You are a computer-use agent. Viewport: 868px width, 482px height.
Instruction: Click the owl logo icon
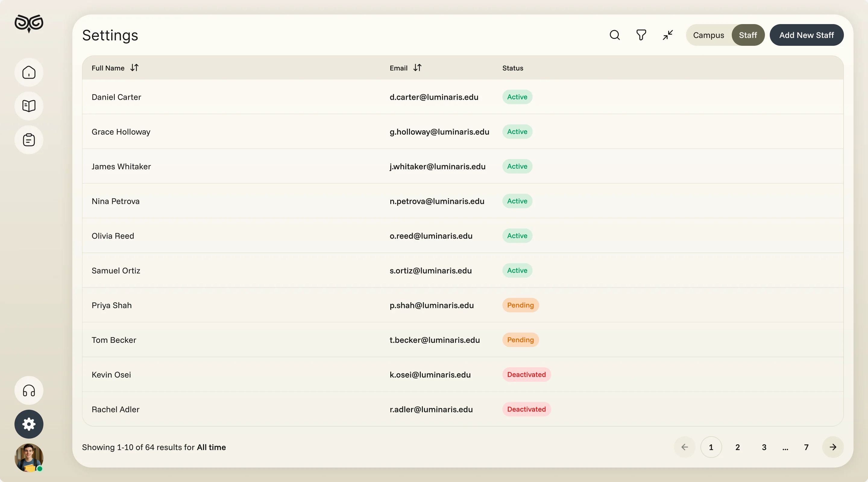pyautogui.click(x=29, y=23)
